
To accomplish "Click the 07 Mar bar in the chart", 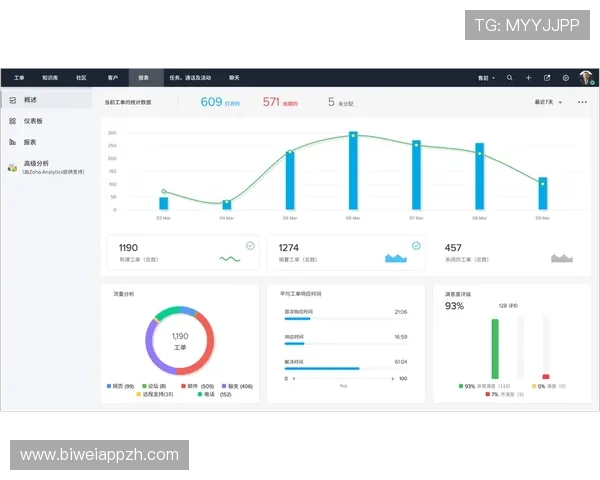I will pos(416,175).
